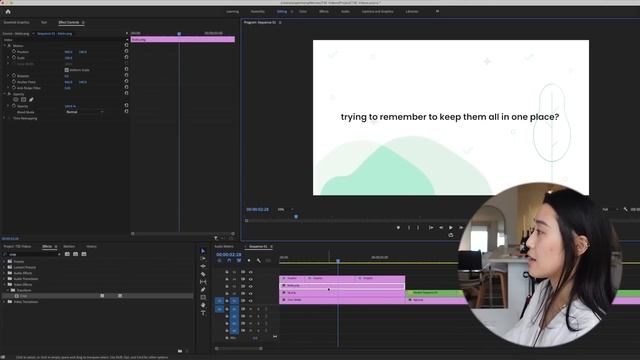Click the timeline zoom scroll bar
This screenshot has height=360, width=640.
pyautogui.click(x=239, y=349)
